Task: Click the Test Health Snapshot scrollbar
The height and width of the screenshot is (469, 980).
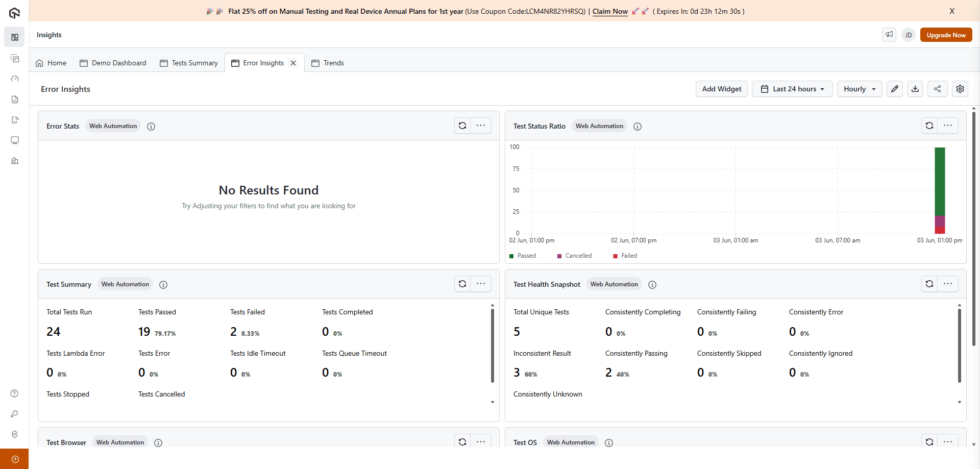Action: [960, 345]
